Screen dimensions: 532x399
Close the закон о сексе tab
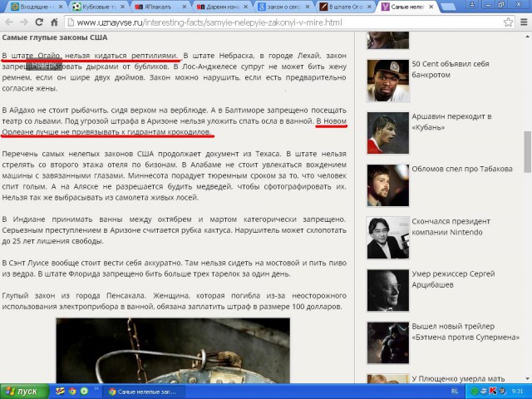pyautogui.click(x=308, y=7)
